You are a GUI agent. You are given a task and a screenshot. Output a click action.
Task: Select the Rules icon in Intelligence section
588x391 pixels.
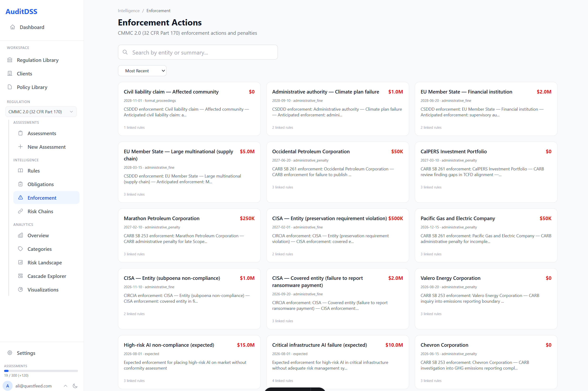(x=21, y=171)
